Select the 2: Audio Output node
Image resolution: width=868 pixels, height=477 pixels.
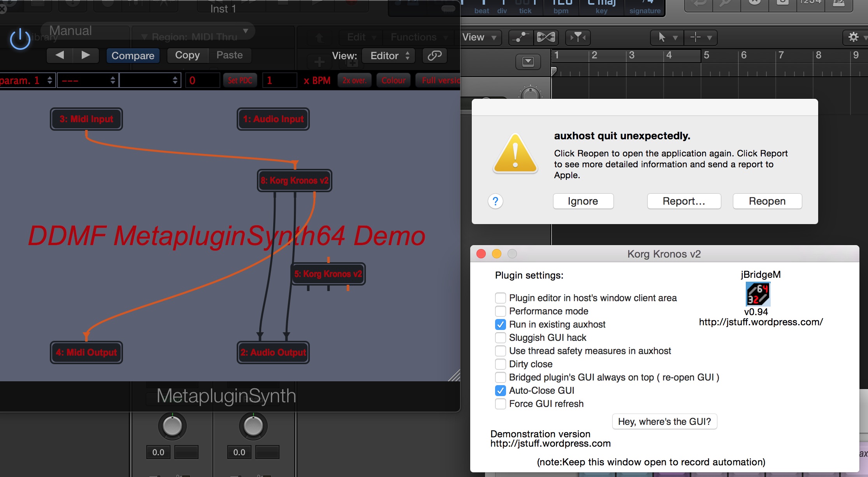[x=273, y=352]
